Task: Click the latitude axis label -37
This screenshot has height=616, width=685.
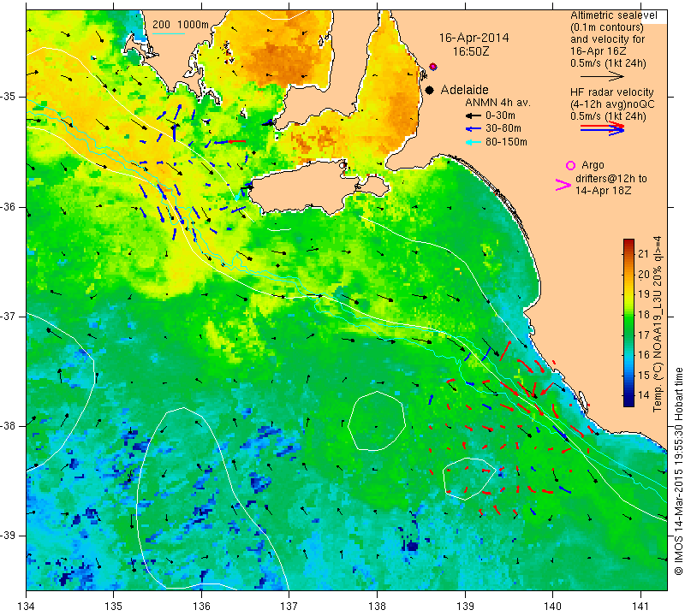Action: point(9,316)
